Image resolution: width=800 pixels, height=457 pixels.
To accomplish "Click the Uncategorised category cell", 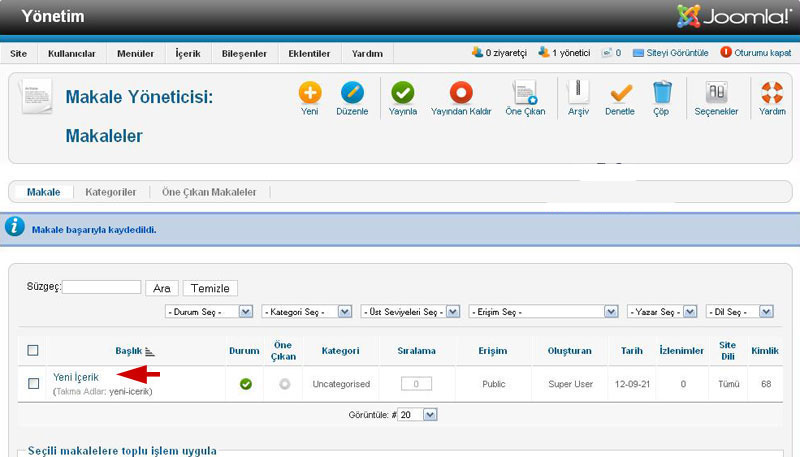I will click(341, 384).
